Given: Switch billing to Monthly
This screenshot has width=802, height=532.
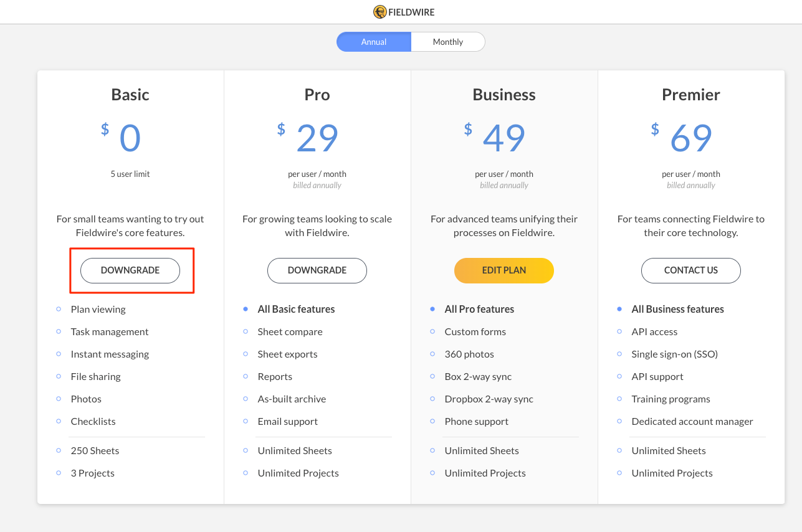Looking at the screenshot, I should 448,42.
